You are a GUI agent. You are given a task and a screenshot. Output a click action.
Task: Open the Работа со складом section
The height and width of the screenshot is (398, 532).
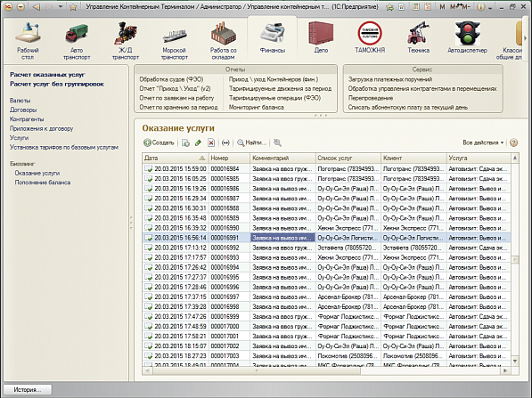[224, 41]
